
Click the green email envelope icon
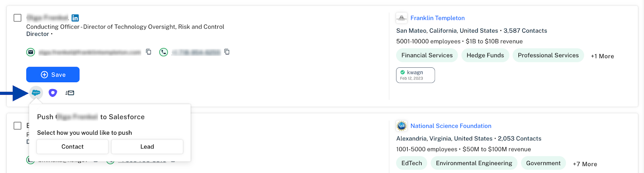coord(31,52)
